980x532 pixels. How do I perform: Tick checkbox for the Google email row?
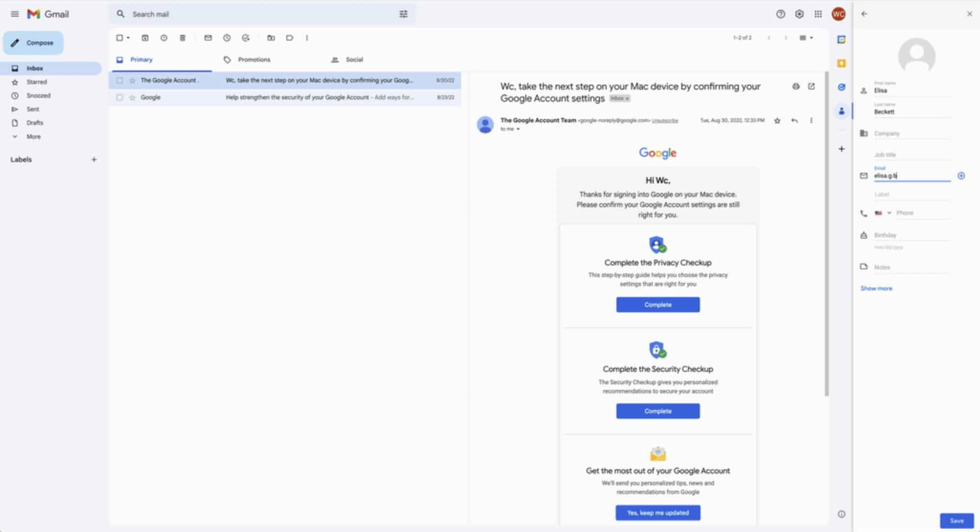(x=120, y=97)
